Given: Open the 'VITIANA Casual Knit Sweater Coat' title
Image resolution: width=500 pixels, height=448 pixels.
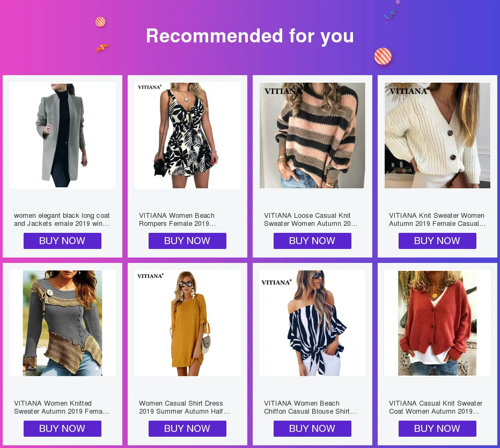Looking at the screenshot, I should [x=436, y=407].
